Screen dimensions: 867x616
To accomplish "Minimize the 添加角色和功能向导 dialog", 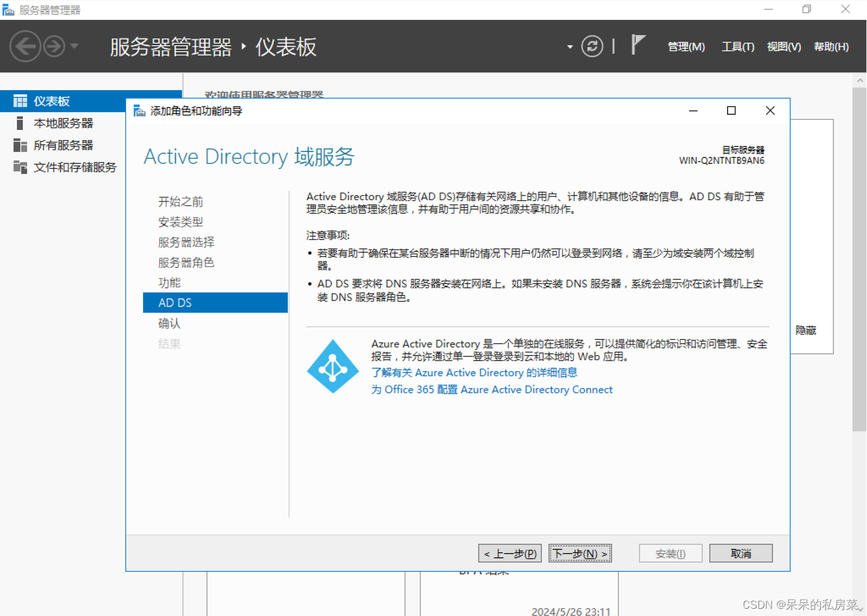I will pos(693,111).
